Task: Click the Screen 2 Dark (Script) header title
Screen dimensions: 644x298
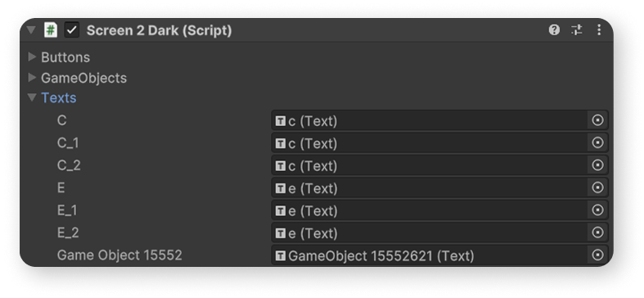Action: tap(160, 30)
